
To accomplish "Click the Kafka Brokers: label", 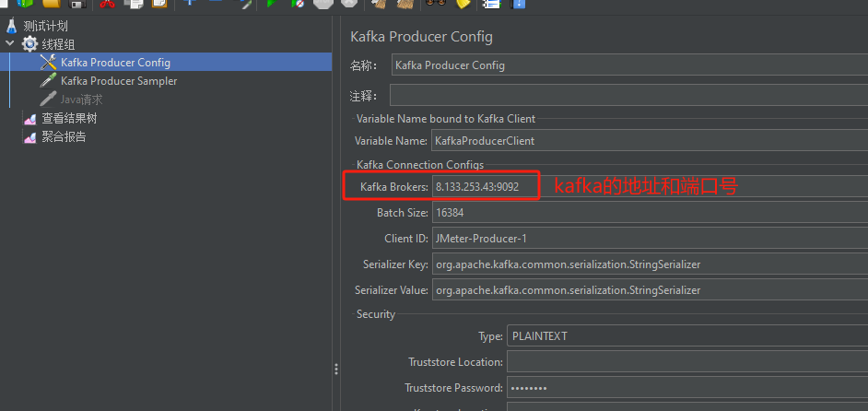I will pyautogui.click(x=394, y=187).
